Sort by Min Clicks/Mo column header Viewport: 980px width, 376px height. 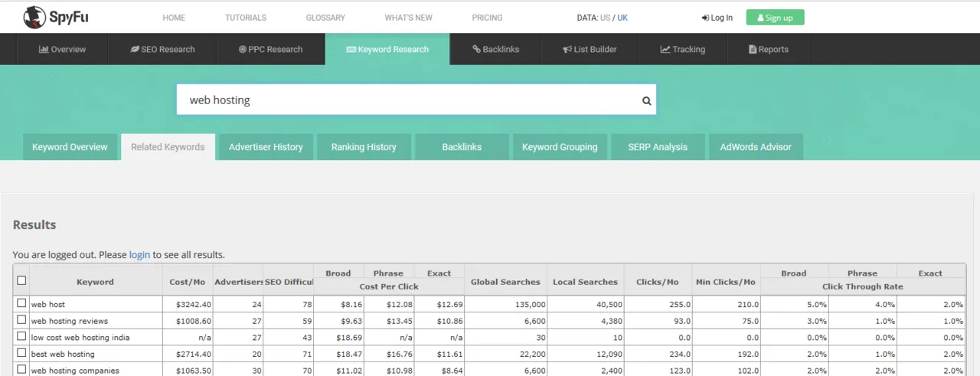726,282
